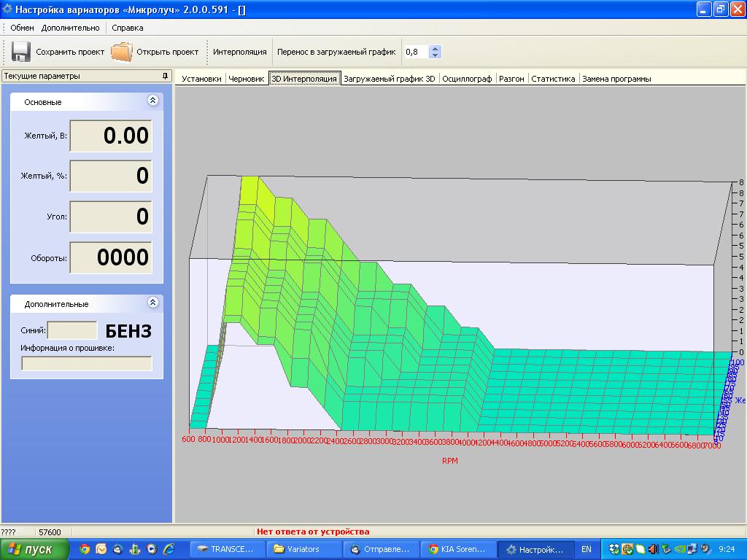
Task: Open Internet Explorer from quick launch
Action: 169,549
